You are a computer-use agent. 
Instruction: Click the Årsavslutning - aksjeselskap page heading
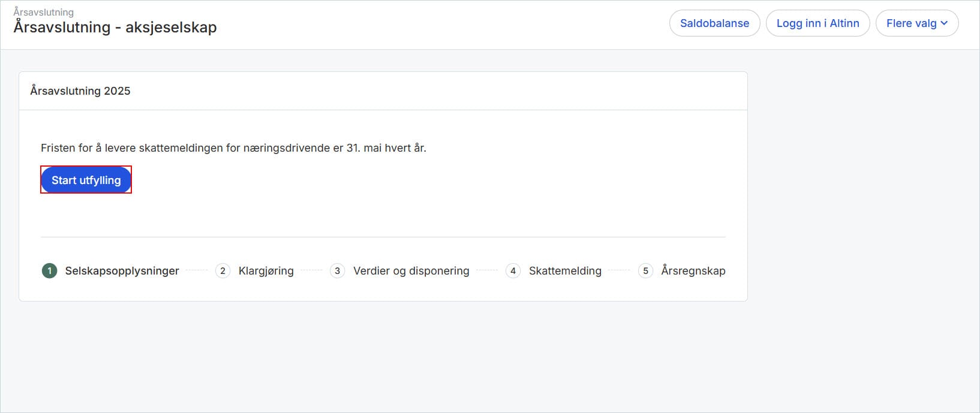tap(115, 28)
